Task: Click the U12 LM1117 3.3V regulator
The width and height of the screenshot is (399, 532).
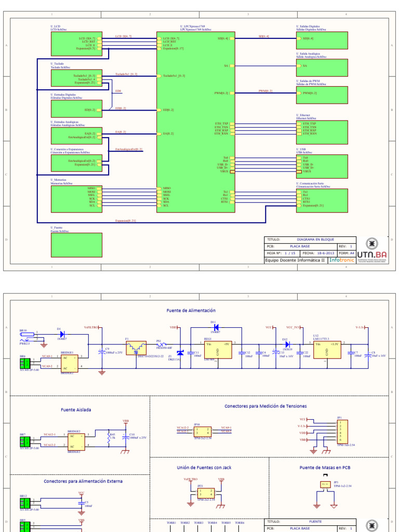Action: point(327,350)
